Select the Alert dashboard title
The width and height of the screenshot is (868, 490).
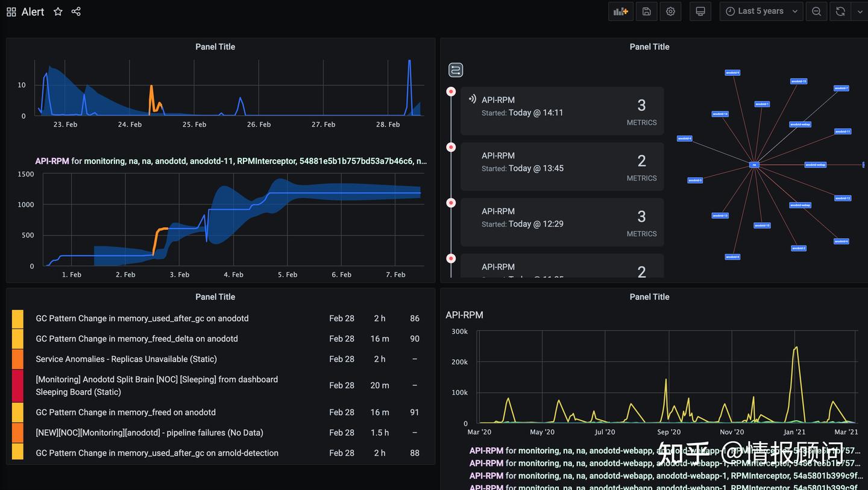[33, 11]
